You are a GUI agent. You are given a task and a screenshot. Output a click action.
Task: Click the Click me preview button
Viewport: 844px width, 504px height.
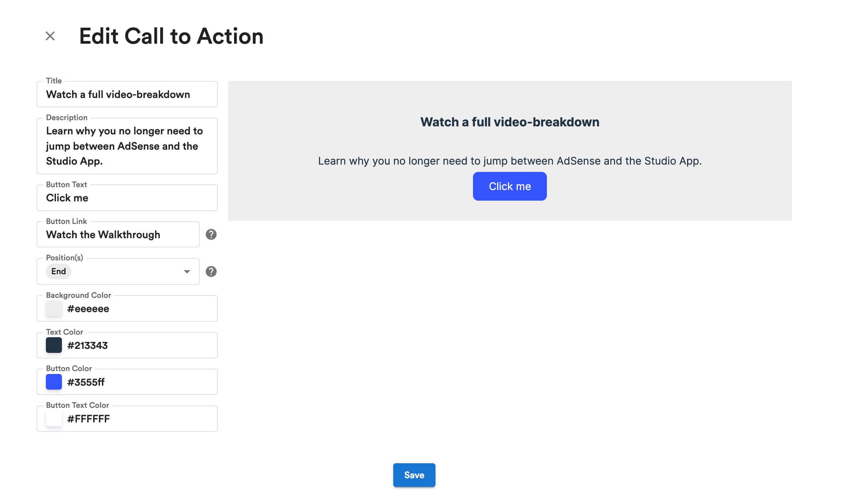point(509,186)
